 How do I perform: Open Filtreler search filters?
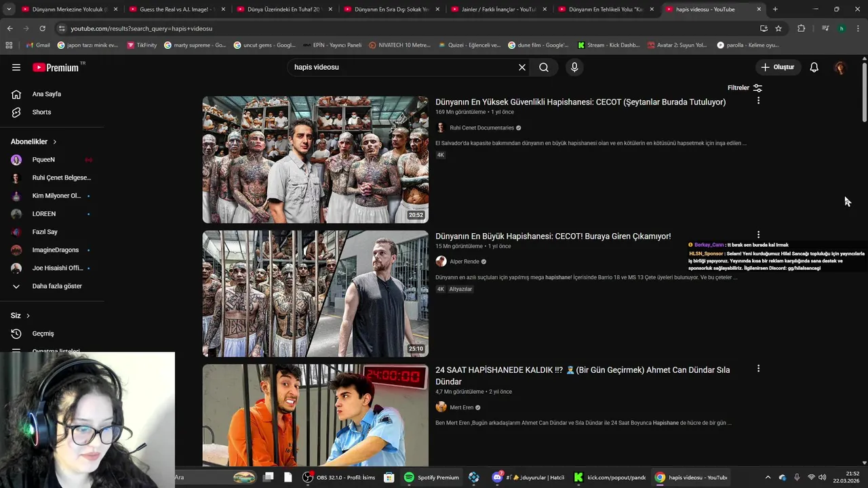click(x=745, y=87)
